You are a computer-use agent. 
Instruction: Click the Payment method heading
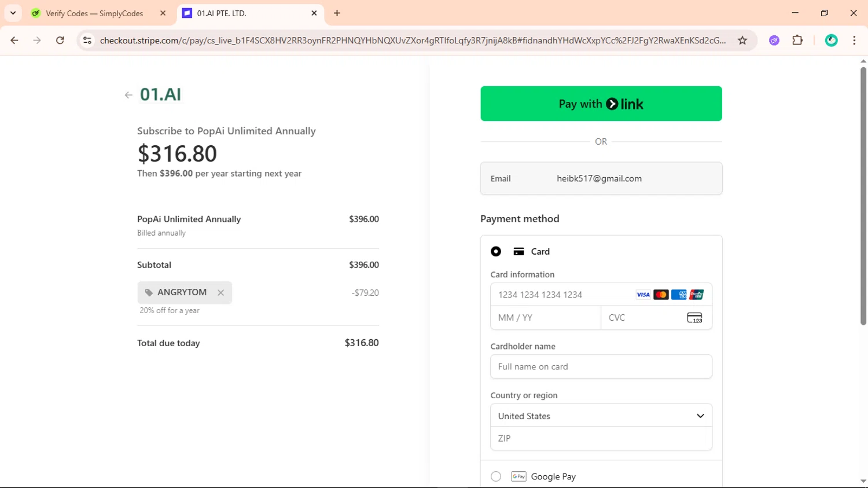click(x=520, y=219)
